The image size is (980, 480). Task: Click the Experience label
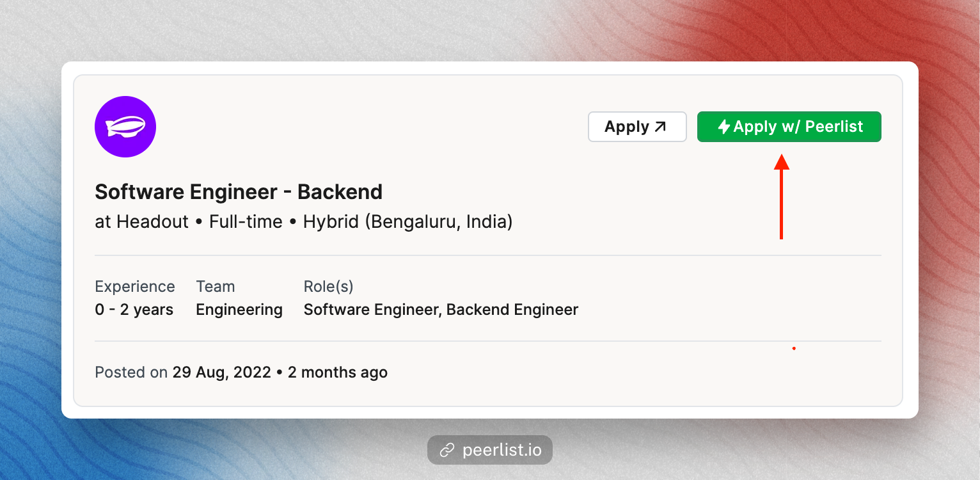click(135, 286)
